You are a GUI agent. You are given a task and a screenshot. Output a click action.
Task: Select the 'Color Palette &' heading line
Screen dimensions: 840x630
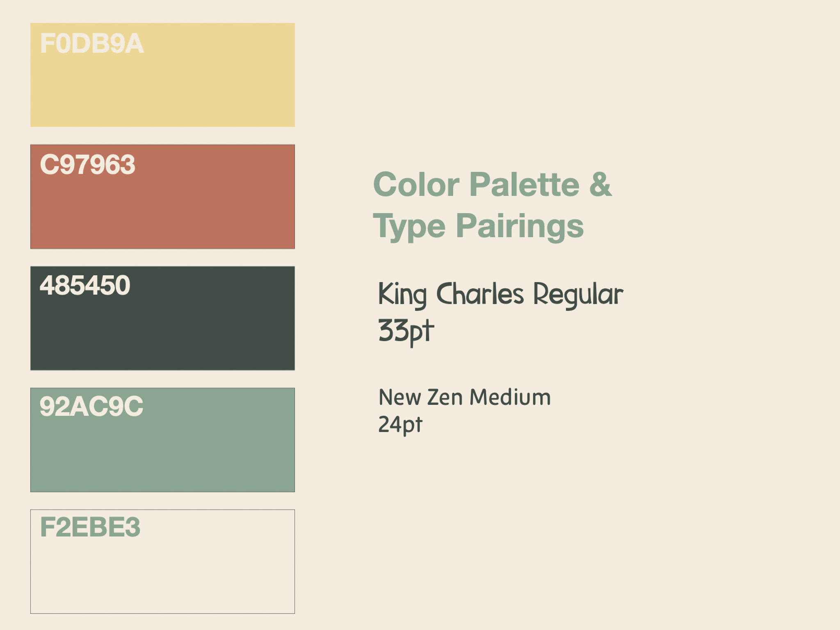pos(492,185)
